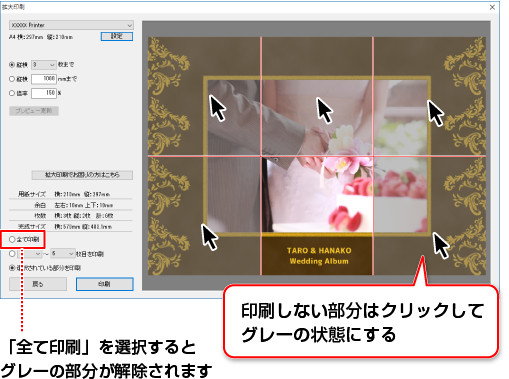
Task: Expand the sheet count dropdown showing 3
Action: click(43, 65)
